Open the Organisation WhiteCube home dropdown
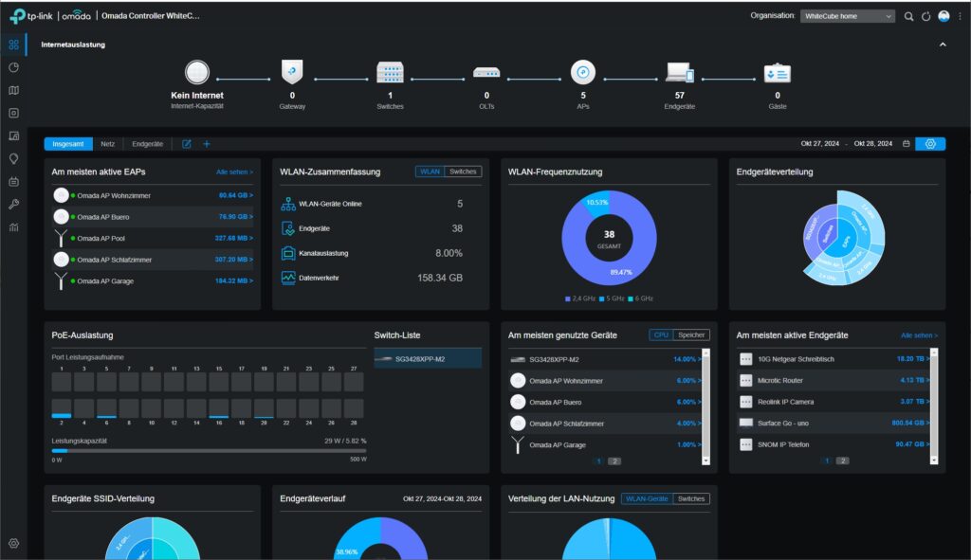 (848, 16)
